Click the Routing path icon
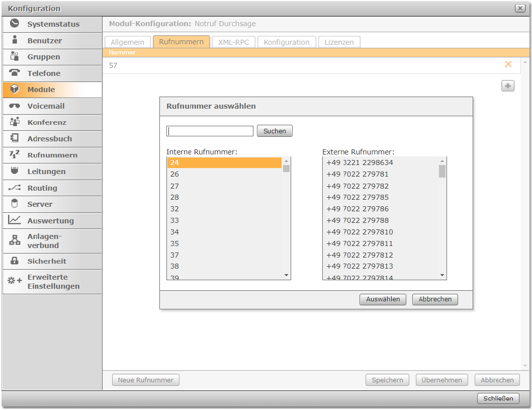 tap(15, 187)
